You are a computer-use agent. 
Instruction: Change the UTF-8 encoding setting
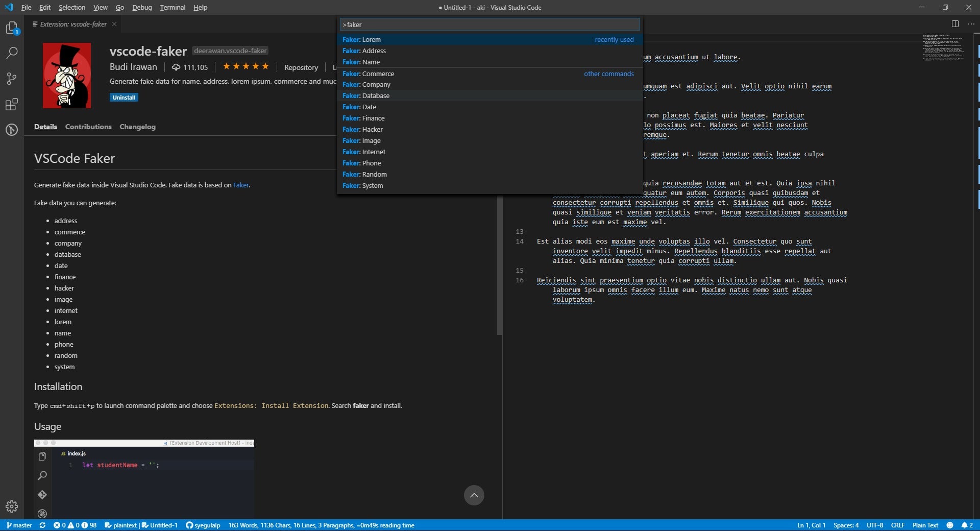pyautogui.click(x=875, y=525)
